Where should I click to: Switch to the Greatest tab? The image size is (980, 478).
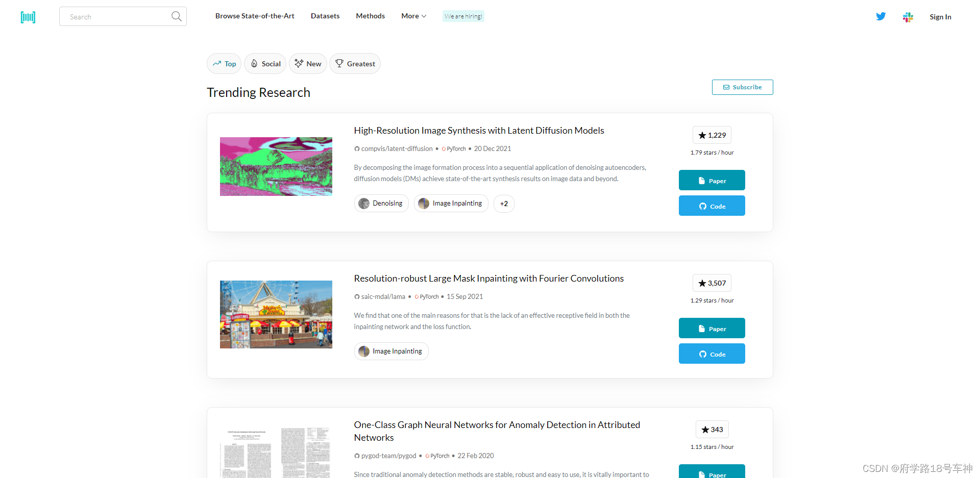coord(355,64)
